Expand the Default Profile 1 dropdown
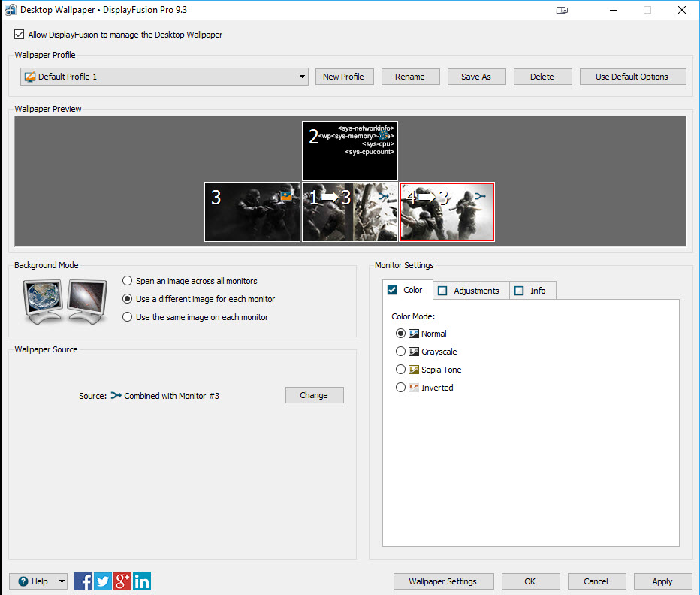 tap(302, 77)
